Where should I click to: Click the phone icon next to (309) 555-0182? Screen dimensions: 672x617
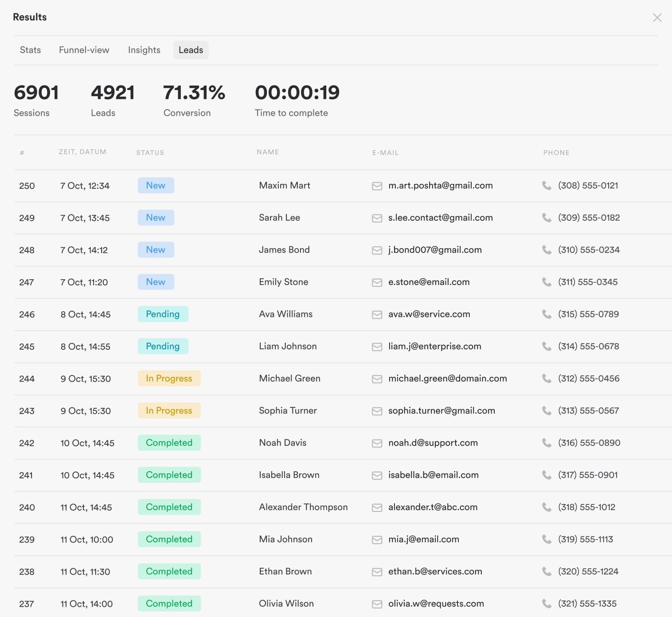tap(547, 218)
